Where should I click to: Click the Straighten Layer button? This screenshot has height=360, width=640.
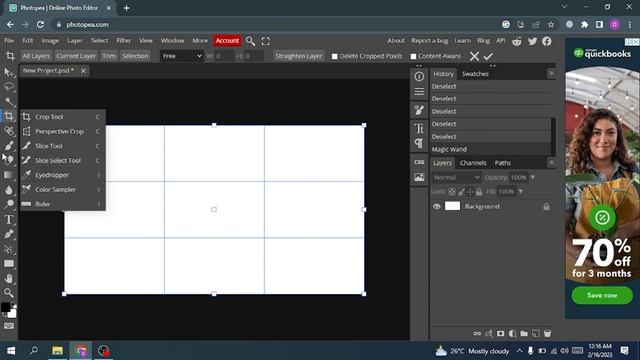(x=299, y=56)
